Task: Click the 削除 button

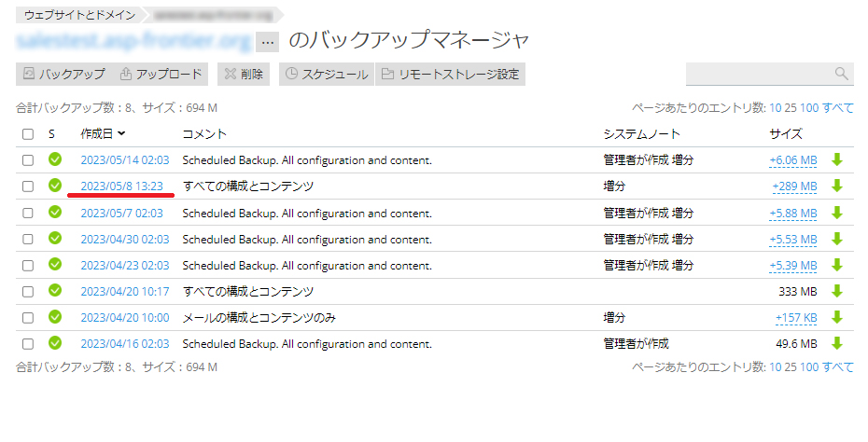Action: 244,74
